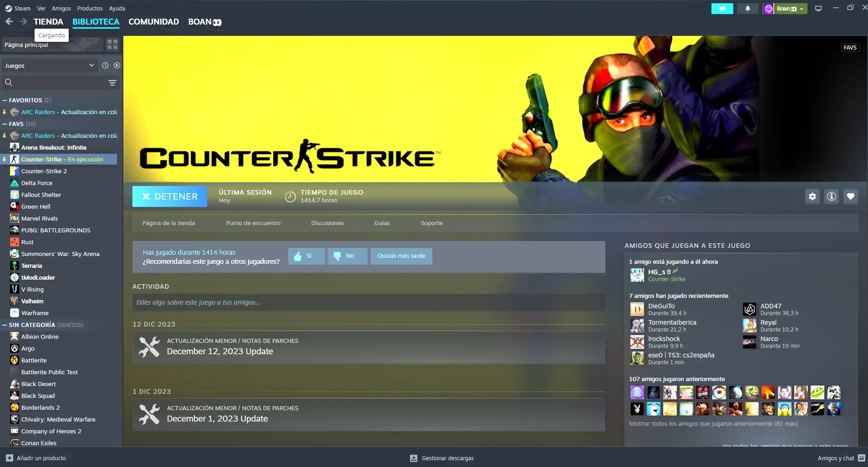
Task: Click the library search field
Action: pos(54,83)
